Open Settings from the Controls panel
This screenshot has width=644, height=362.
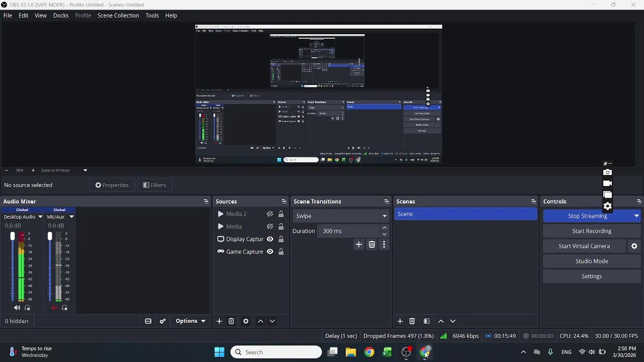coord(592,277)
